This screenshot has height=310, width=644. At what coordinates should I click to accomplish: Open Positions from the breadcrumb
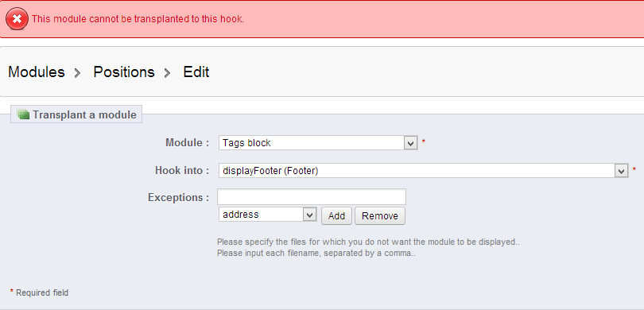123,72
